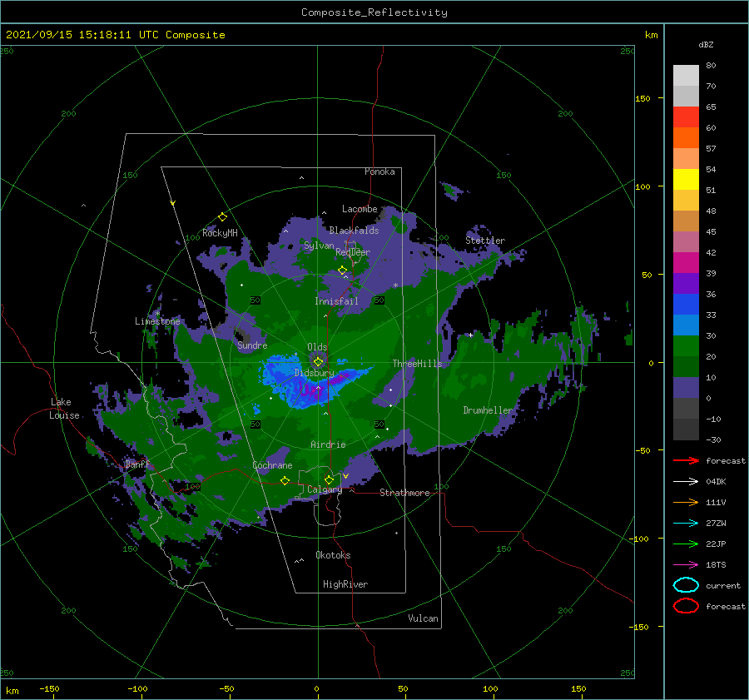Pick the dark green 20-10 dBZ swatch

pyautogui.click(x=686, y=366)
